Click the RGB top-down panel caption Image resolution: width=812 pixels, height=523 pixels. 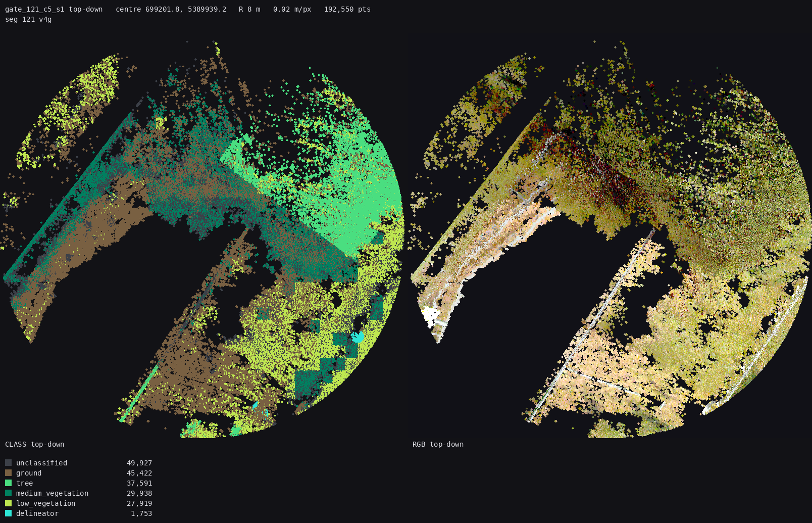click(x=438, y=444)
